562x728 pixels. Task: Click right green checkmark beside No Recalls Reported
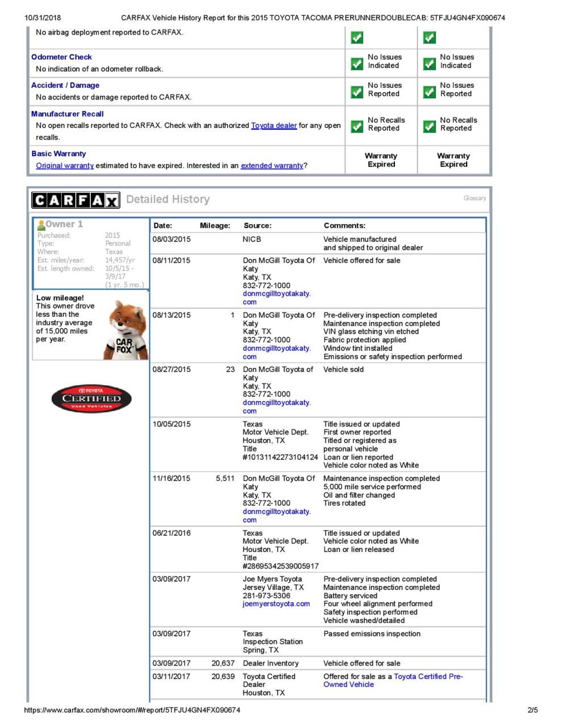click(x=429, y=126)
